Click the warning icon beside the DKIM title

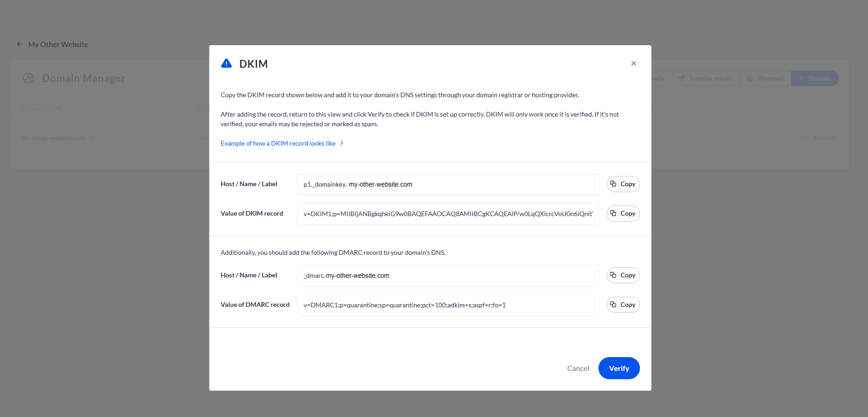226,63
